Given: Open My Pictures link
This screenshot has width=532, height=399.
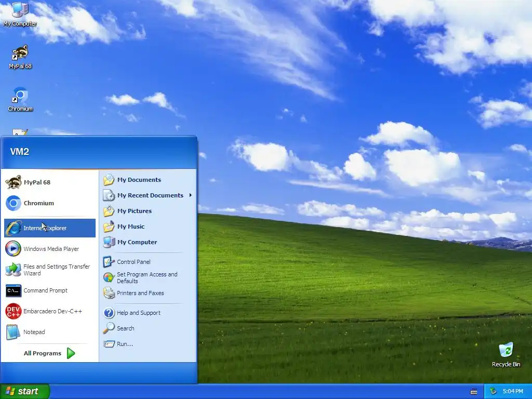Looking at the screenshot, I should [135, 211].
